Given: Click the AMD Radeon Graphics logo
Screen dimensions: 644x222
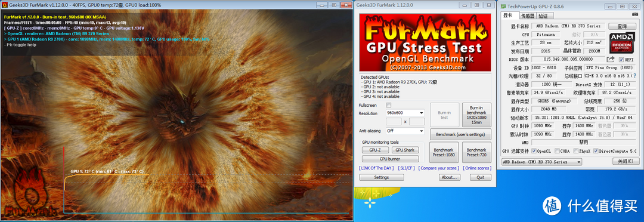Looking at the screenshot, I should click(x=622, y=42).
